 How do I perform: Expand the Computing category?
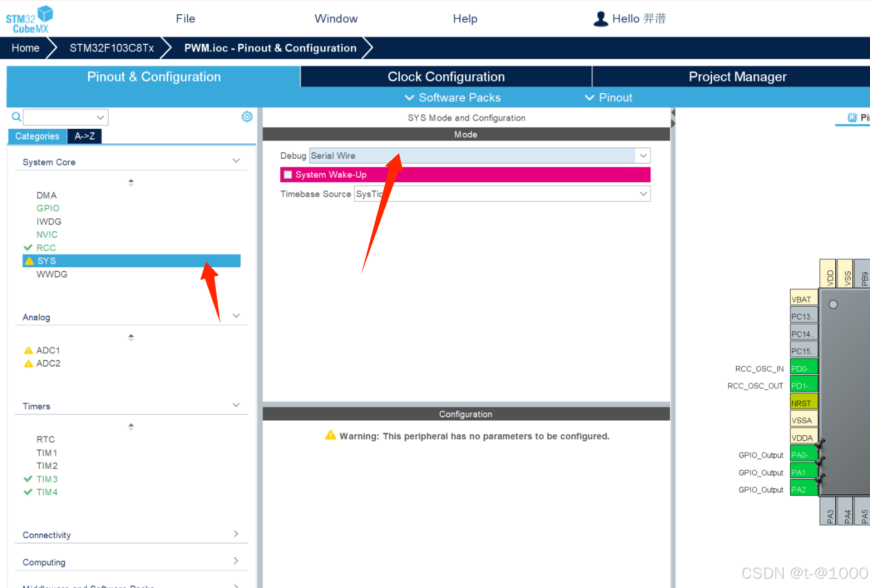pos(236,561)
